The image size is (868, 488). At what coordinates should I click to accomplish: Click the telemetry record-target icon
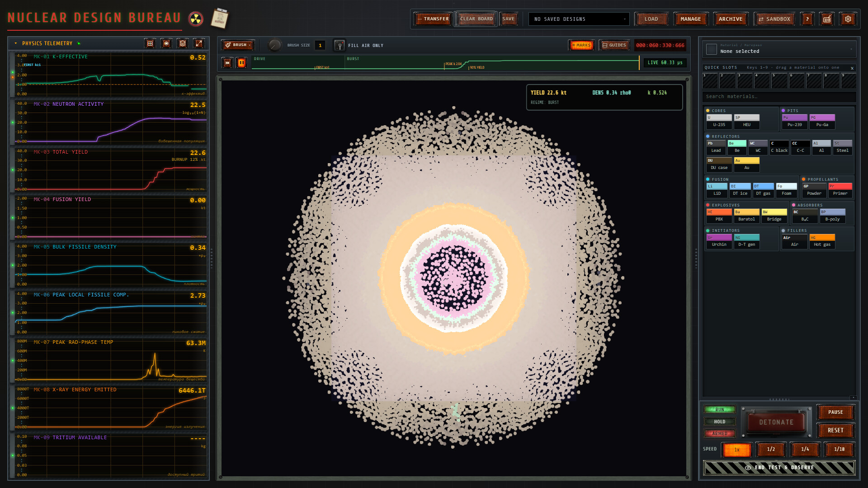(x=166, y=43)
